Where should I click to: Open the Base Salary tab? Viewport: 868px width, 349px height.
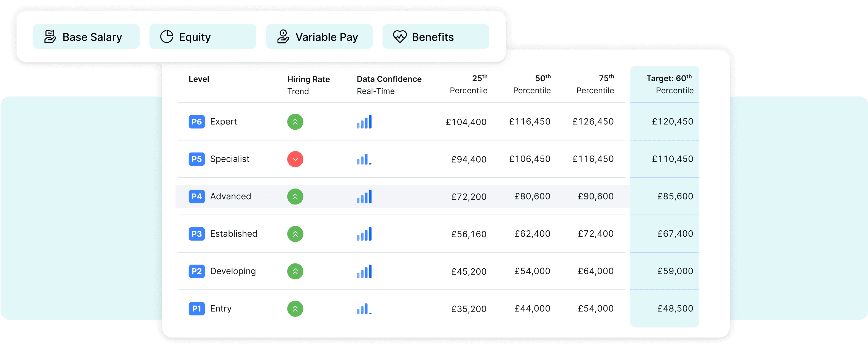tap(86, 37)
